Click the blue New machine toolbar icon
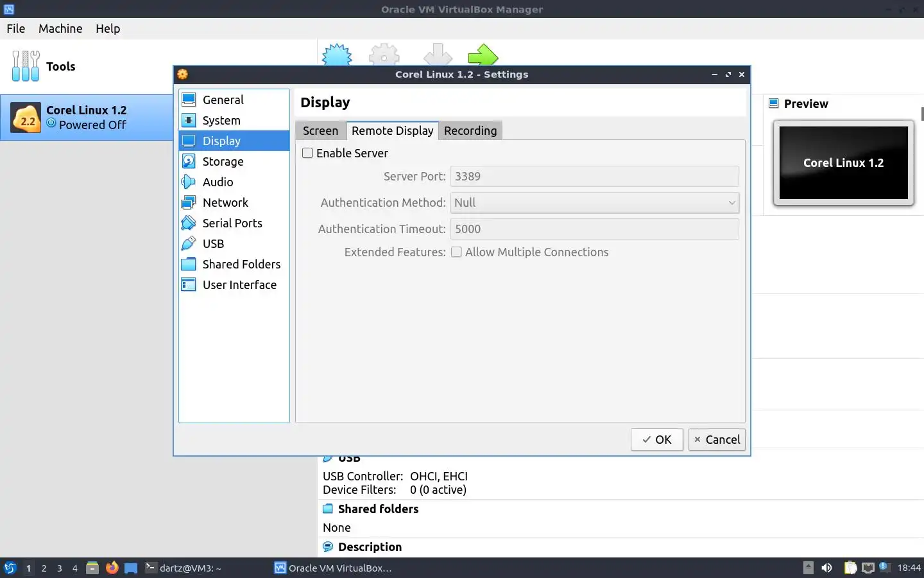 (337, 55)
